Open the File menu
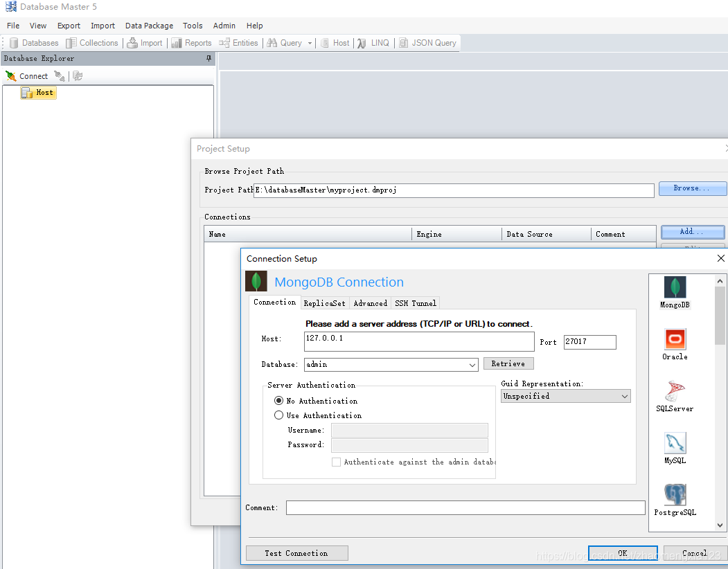This screenshot has height=569, width=728. pyautogui.click(x=13, y=26)
